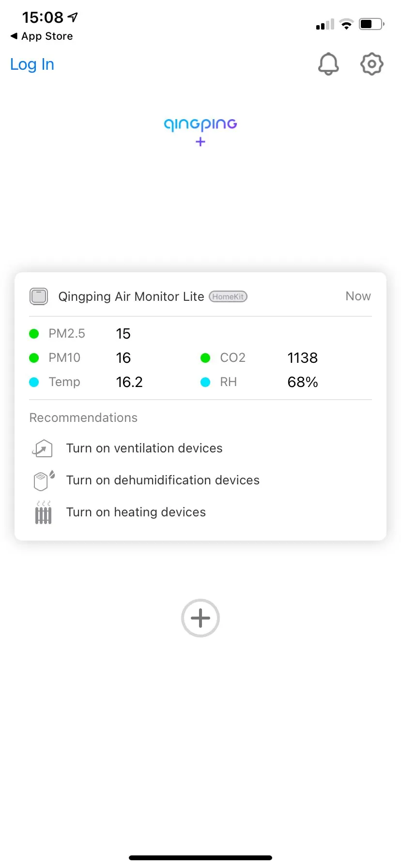401x868 pixels.
Task: Select the temperature value 16.2
Action: (x=129, y=382)
